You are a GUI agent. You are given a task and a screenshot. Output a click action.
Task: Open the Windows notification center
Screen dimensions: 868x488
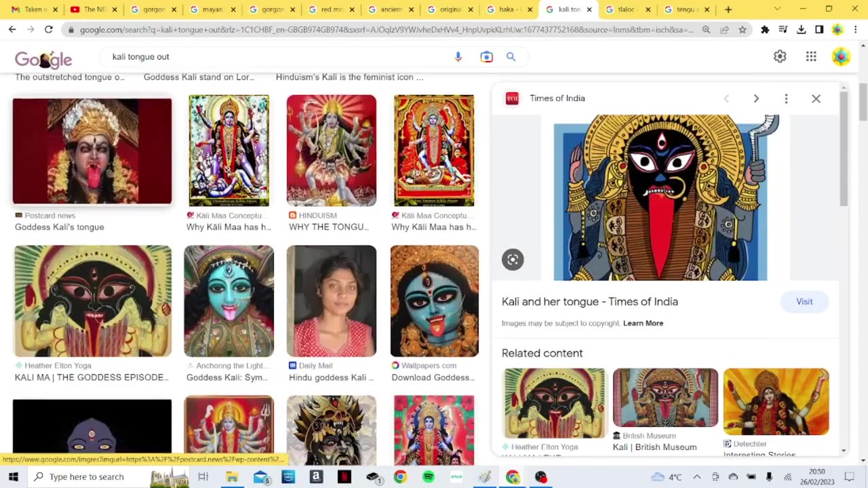[x=849, y=476]
